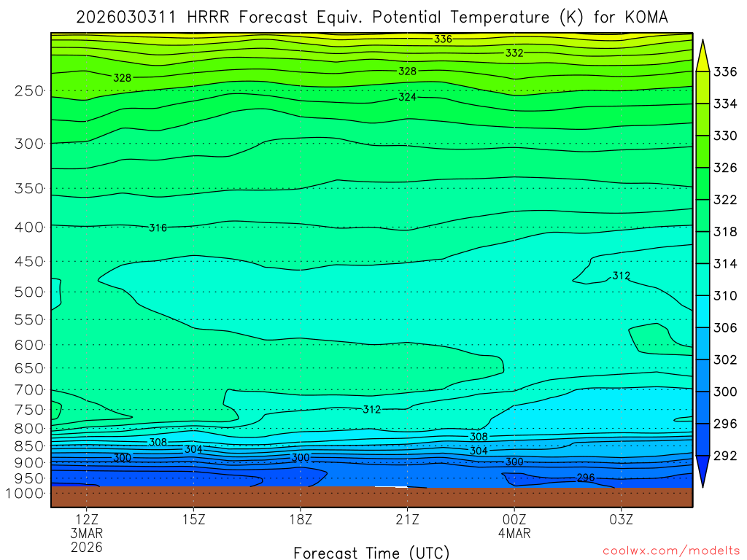The image size is (747, 560).
Task: Click the 300 pressure level axis label
Action: click(x=28, y=144)
